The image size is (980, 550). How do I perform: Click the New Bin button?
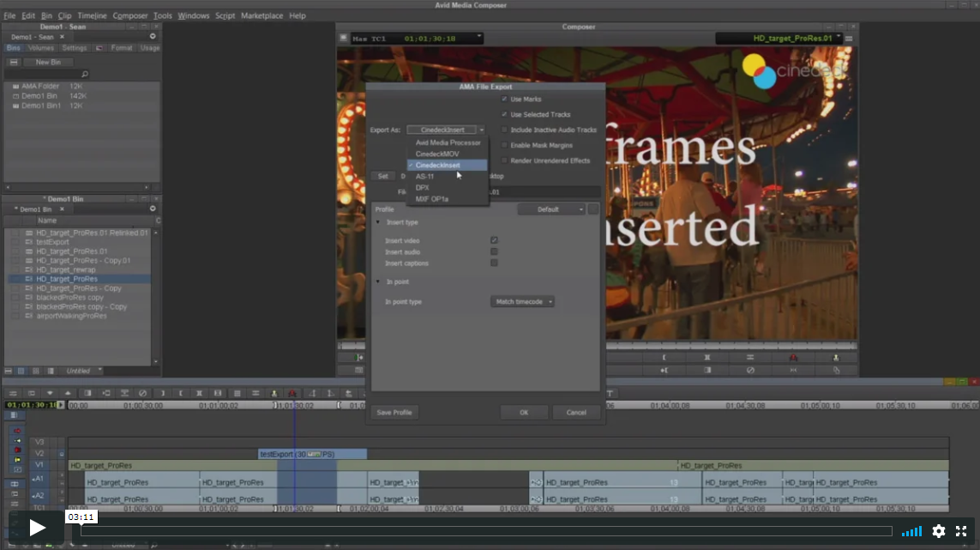coord(48,62)
